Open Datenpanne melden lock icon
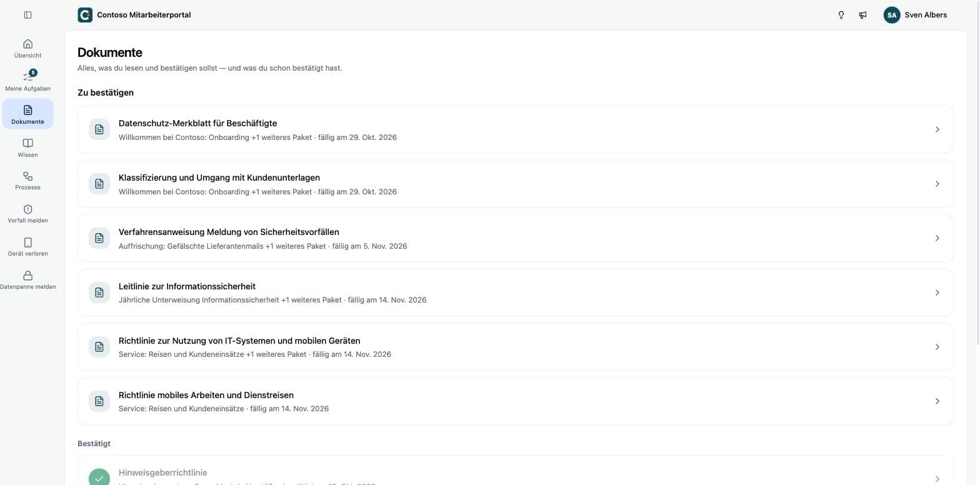Screen dimensions: 980x485 pos(27,276)
